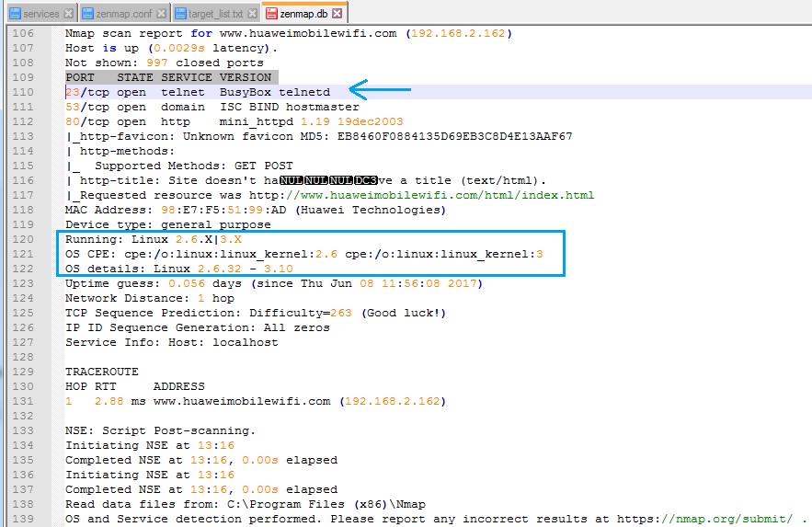
Task: Switch to the target_list.txt tab
Action: click(216, 14)
